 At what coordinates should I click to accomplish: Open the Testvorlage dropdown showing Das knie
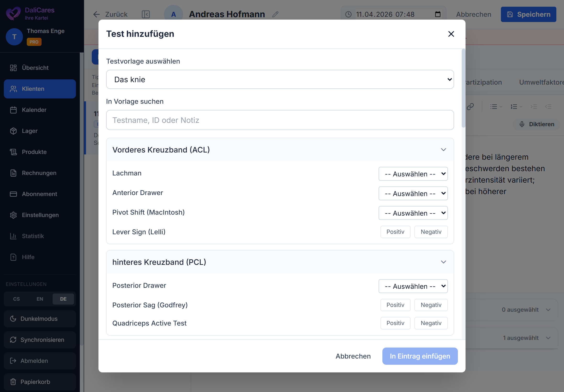coord(280,80)
